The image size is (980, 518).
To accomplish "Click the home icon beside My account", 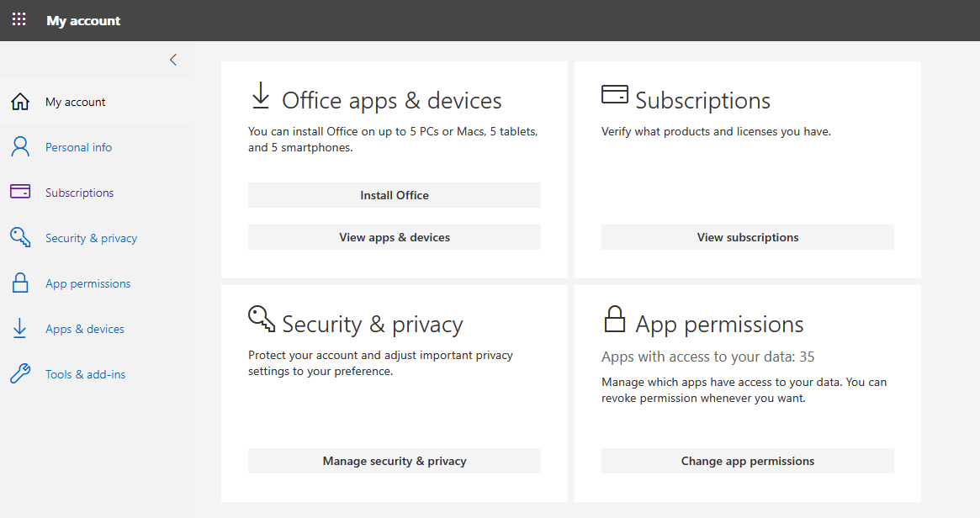I will click(20, 101).
